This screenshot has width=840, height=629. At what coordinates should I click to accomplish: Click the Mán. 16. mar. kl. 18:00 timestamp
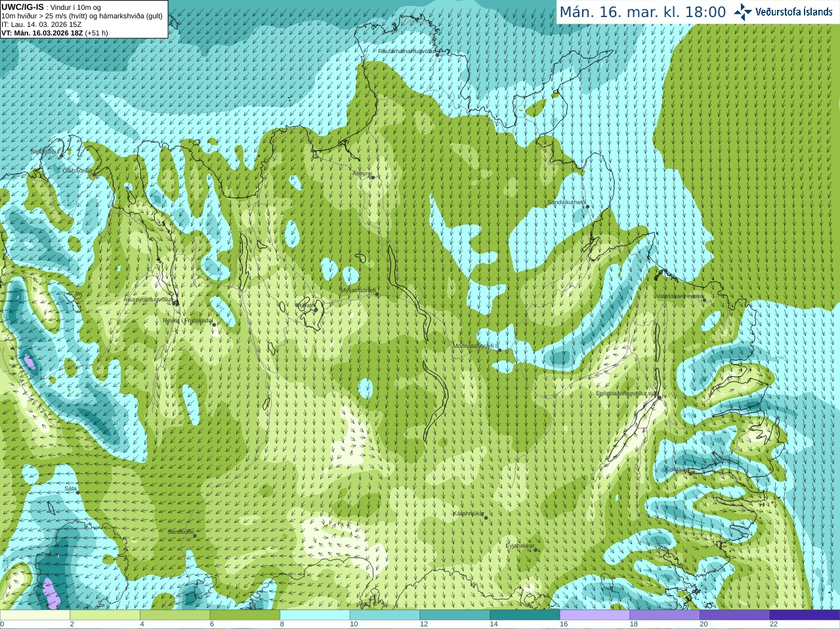click(x=642, y=12)
